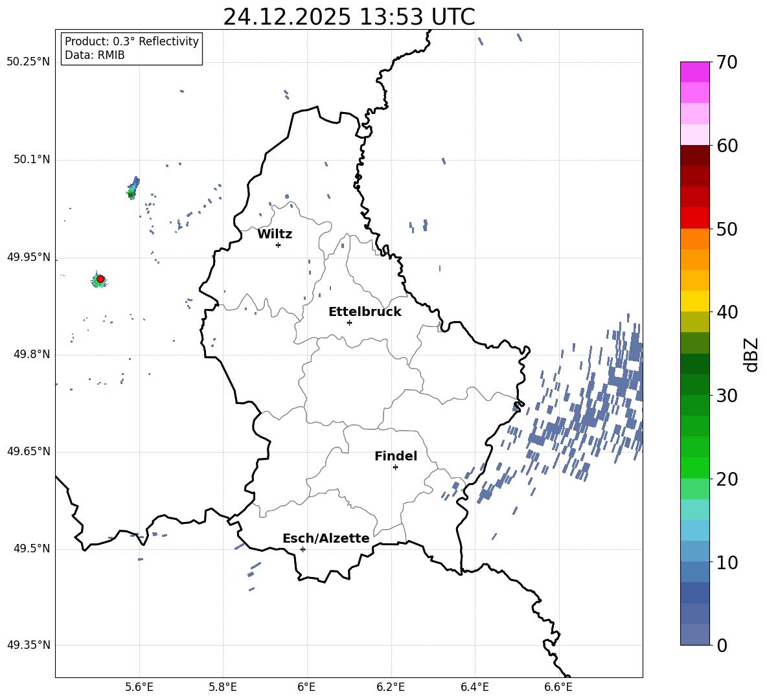This screenshot has width=767, height=700.
Task: Click the 6.6°E longitude label
Action: point(558,688)
